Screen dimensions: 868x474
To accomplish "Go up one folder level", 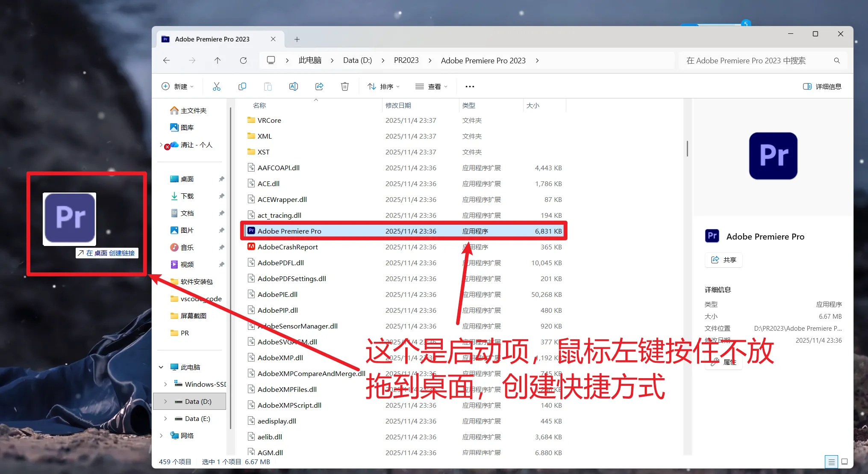I will [x=218, y=61].
